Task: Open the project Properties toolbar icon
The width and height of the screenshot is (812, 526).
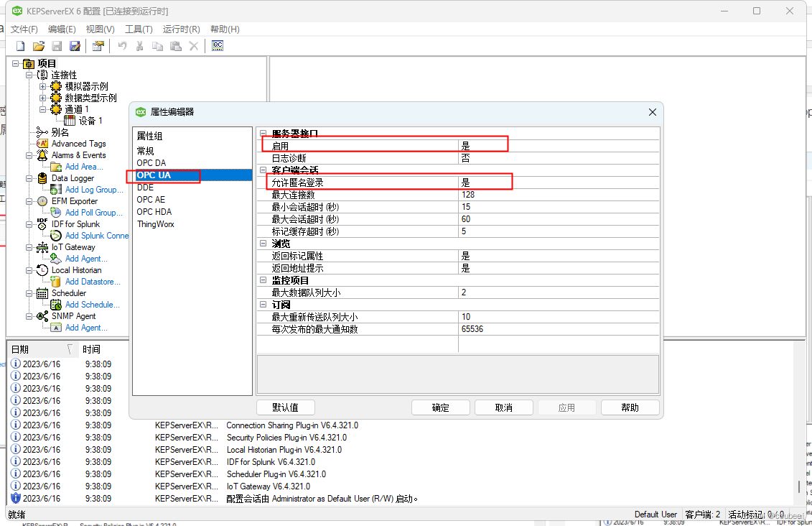Action: [98, 46]
